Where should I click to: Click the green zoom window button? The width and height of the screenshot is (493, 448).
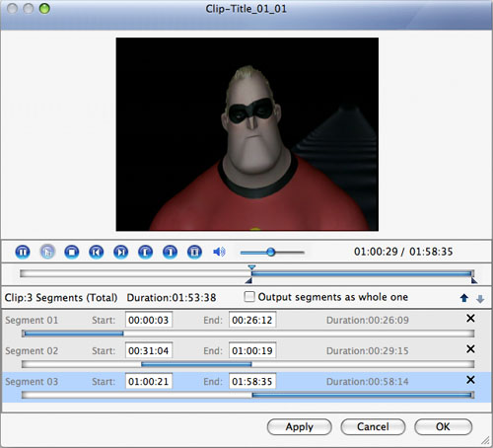tap(44, 9)
